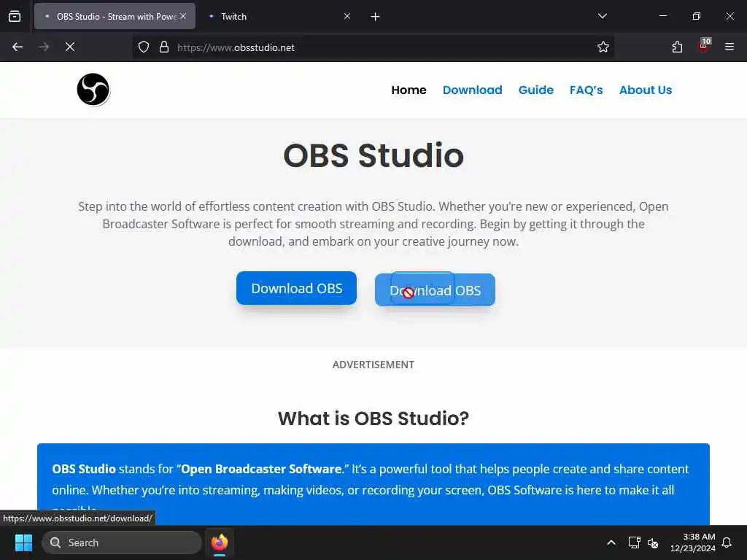Image resolution: width=747 pixels, height=560 pixels.
Task: Click the red extension icon with badge 10
Action: pyautogui.click(x=704, y=46)
